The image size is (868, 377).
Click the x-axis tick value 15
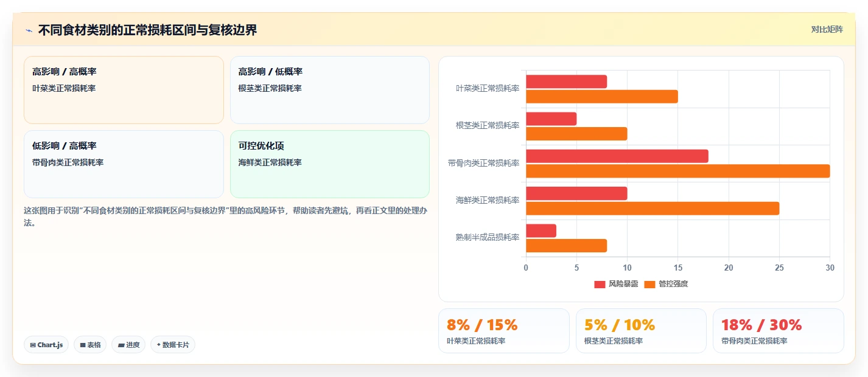677,268
